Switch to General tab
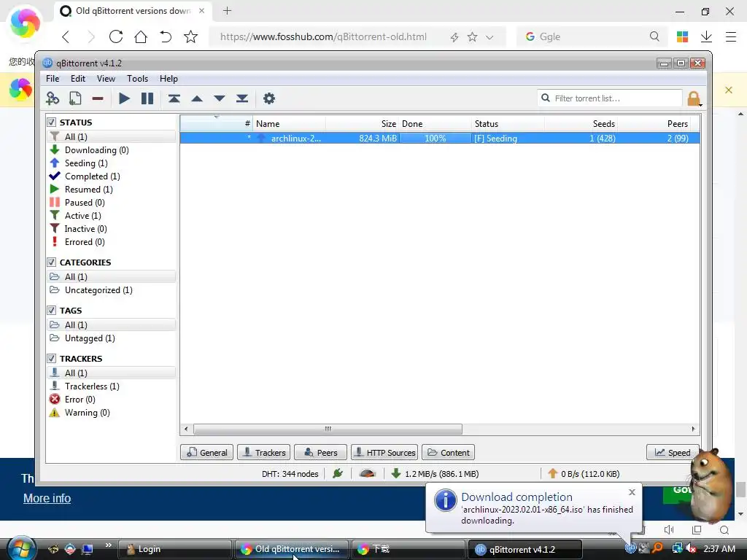The image size is (747, 560). pyautogui.click(x=206, y=452)
